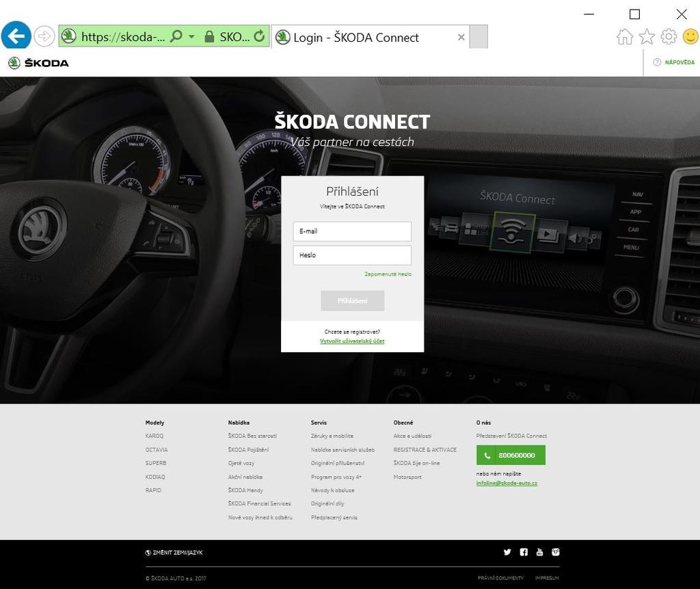Expand the address bar autocomplete dropdown
This screenshot has width=700, height=589.
click(191, 36)
